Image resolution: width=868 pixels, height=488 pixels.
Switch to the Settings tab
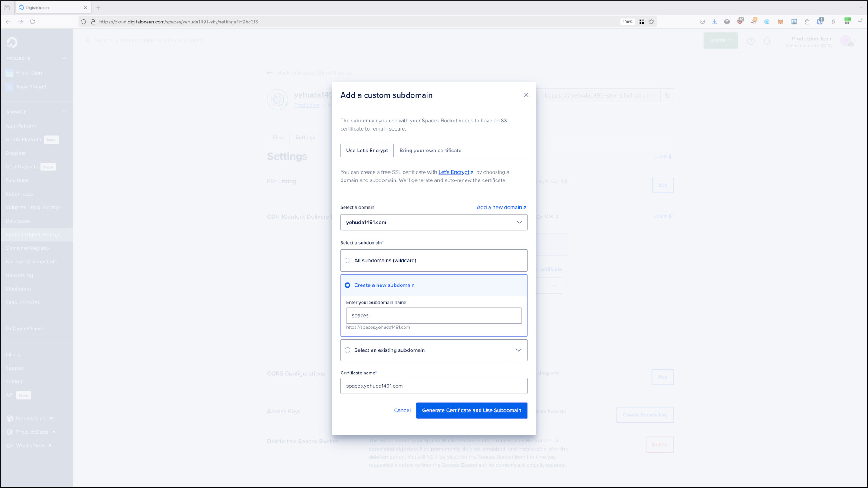click(x=306, y=138)
